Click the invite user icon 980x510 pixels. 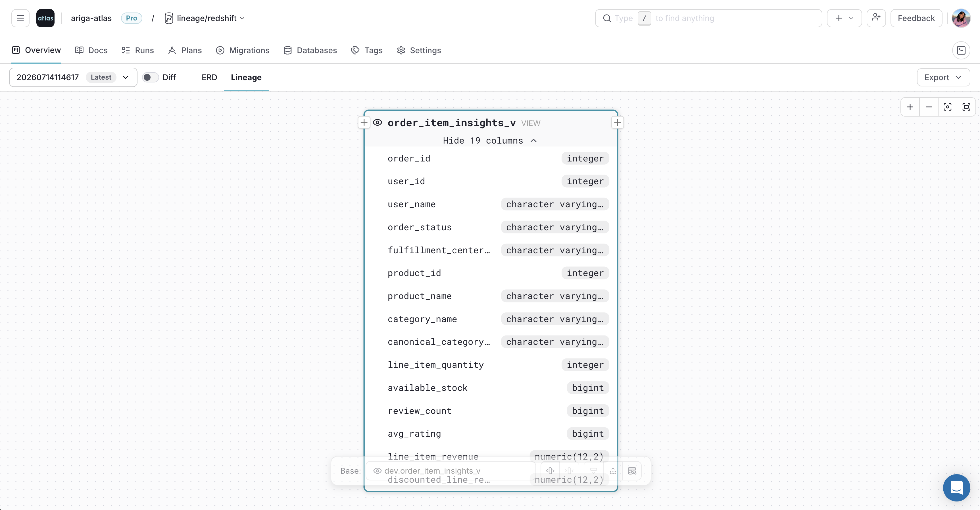point(876,18)
